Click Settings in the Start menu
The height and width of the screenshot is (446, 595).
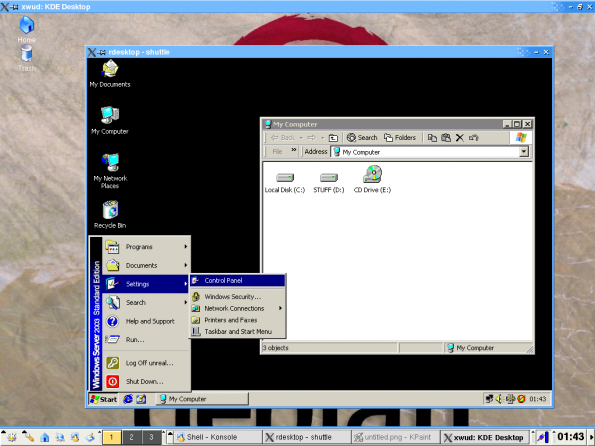[146, 284]
